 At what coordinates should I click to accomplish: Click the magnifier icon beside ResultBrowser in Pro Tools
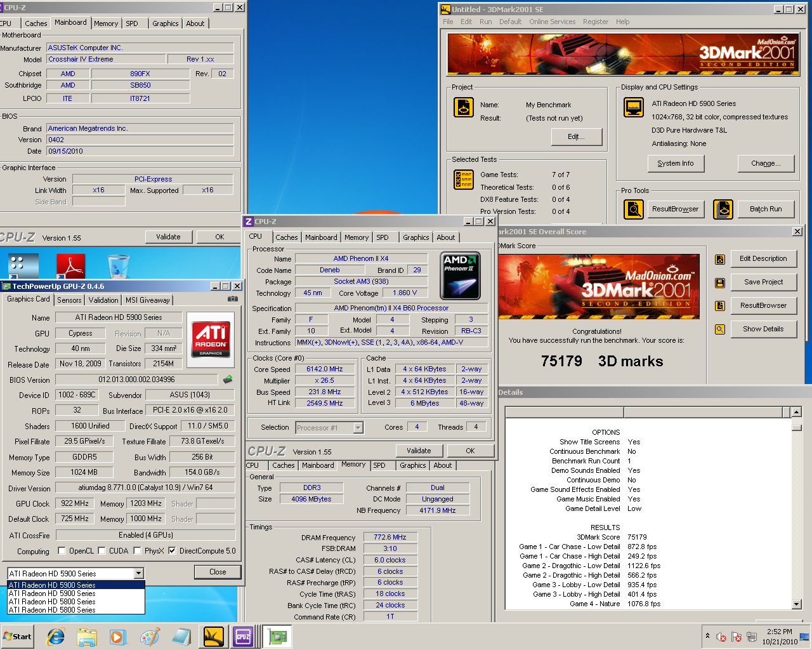click(x=634, y=209)
